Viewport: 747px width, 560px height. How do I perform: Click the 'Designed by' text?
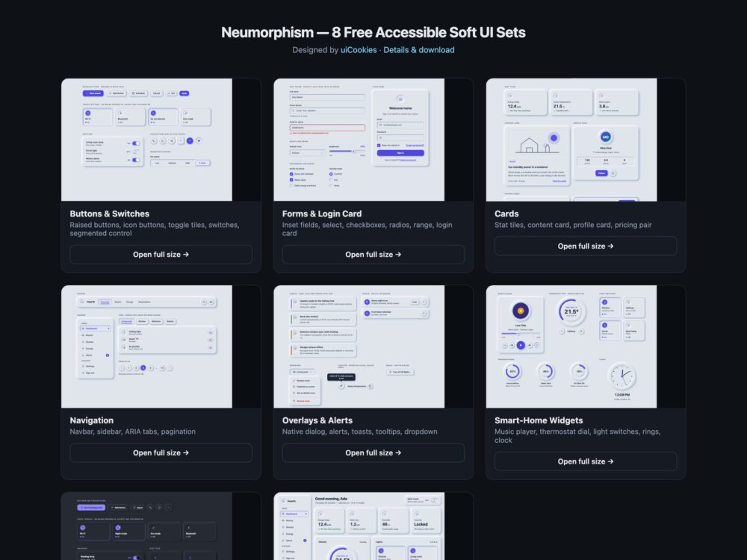tap(315, 50)
